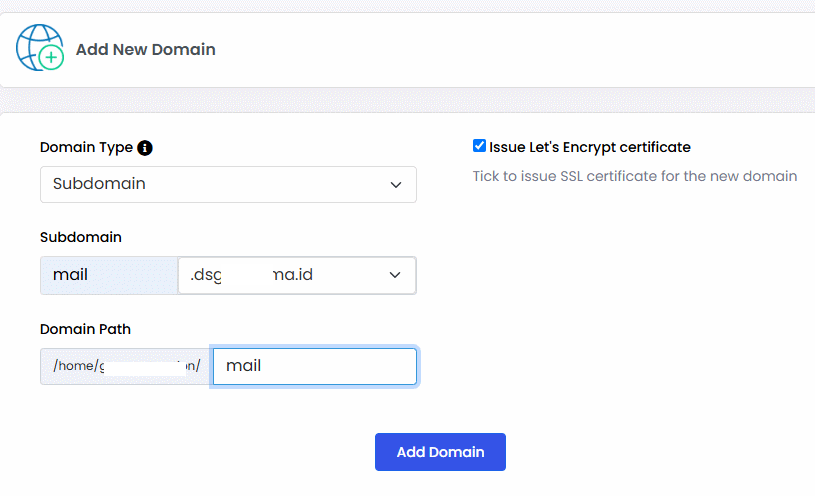Image resolution: width=815 pixels, height=496 pixels.
Task: Click the Domain Path input field
Action: pyautogui.click(x=314, y=367)
